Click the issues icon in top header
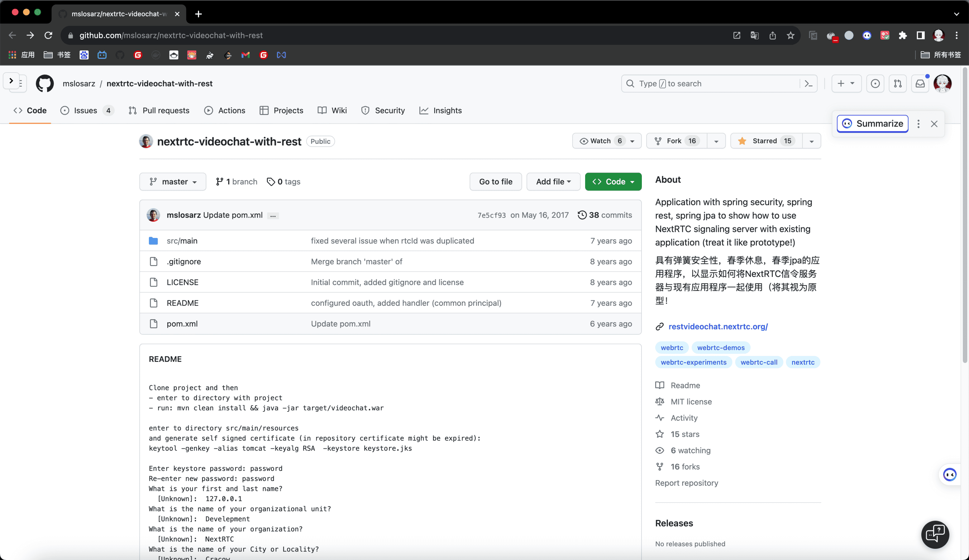Screen dimensions: 969x560 pos(875,83)
